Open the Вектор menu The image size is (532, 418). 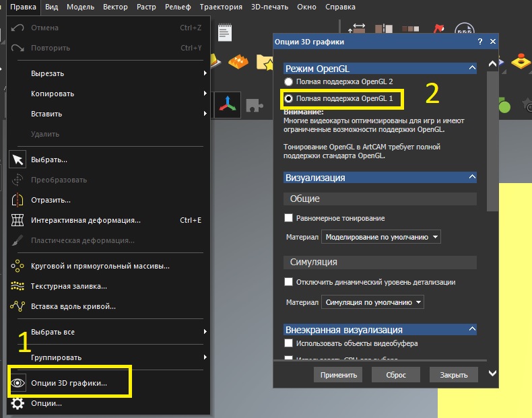(x=115, y=7)
